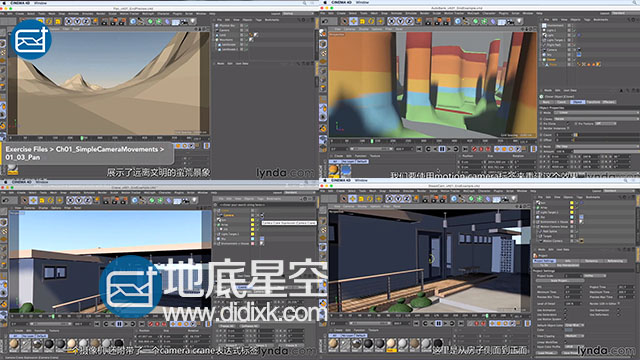Open the Cloner Mode dropdown
Image resolution: width=640 pixels, height=360 pixels.
point(596,112)
